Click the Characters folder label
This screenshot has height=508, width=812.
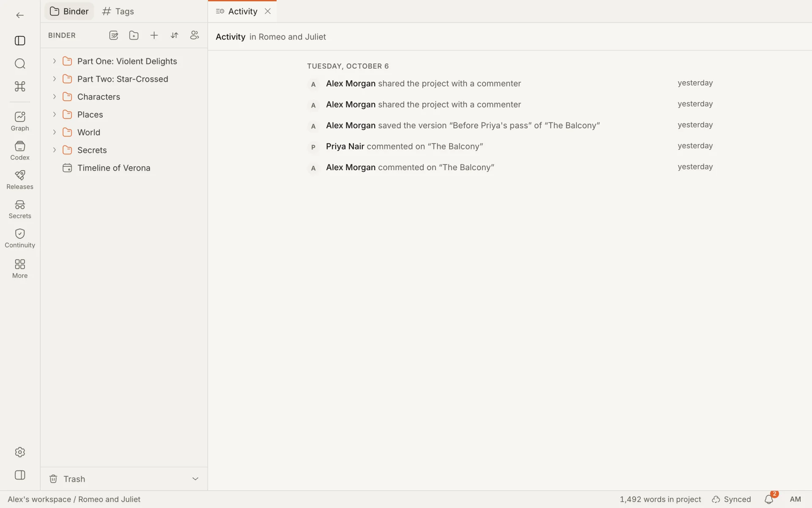(99, 97)
